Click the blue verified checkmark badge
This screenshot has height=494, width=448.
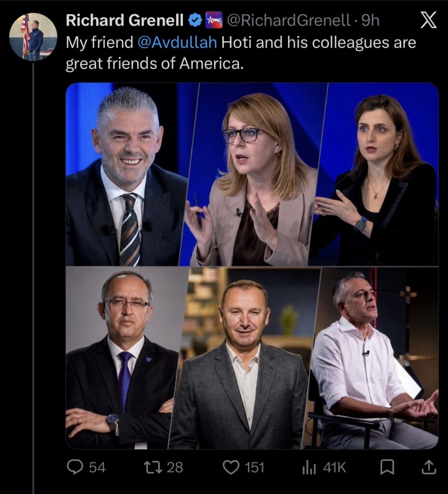[195, 20]
